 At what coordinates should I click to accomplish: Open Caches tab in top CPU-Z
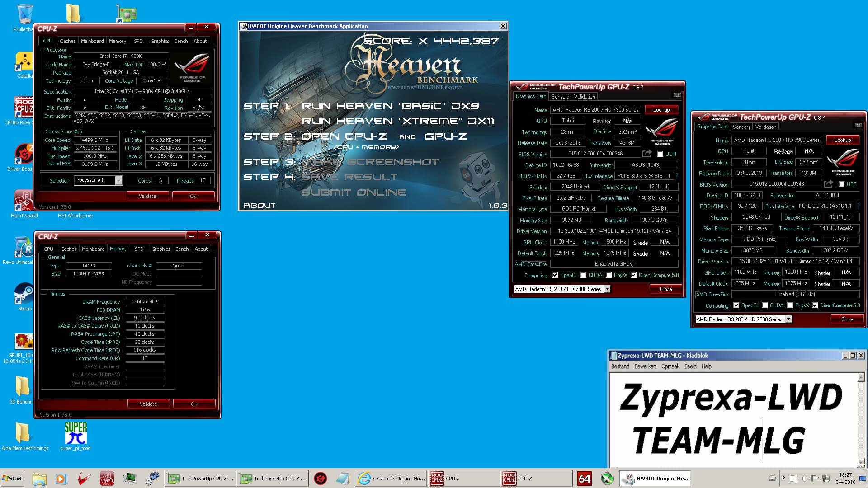pyautogui.click(x=68, y=41)
